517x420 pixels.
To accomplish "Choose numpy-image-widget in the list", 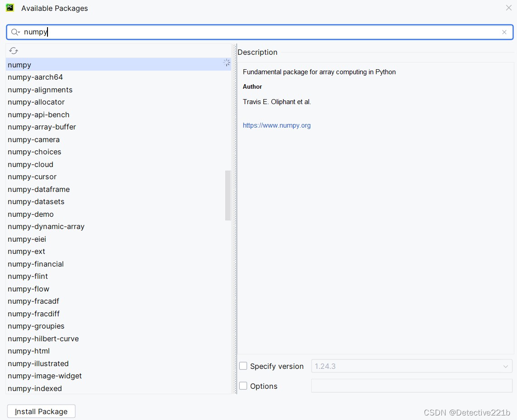I will (x=45, y=376).
